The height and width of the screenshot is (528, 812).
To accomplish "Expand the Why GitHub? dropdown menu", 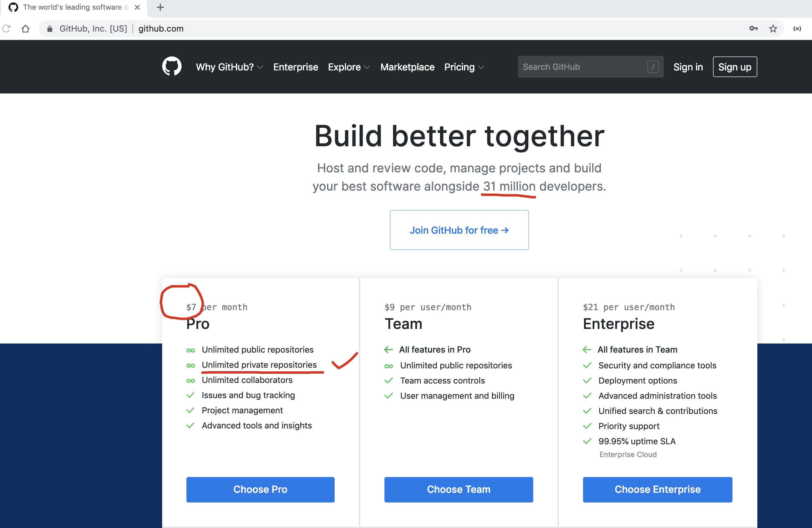I will (229, 67).
